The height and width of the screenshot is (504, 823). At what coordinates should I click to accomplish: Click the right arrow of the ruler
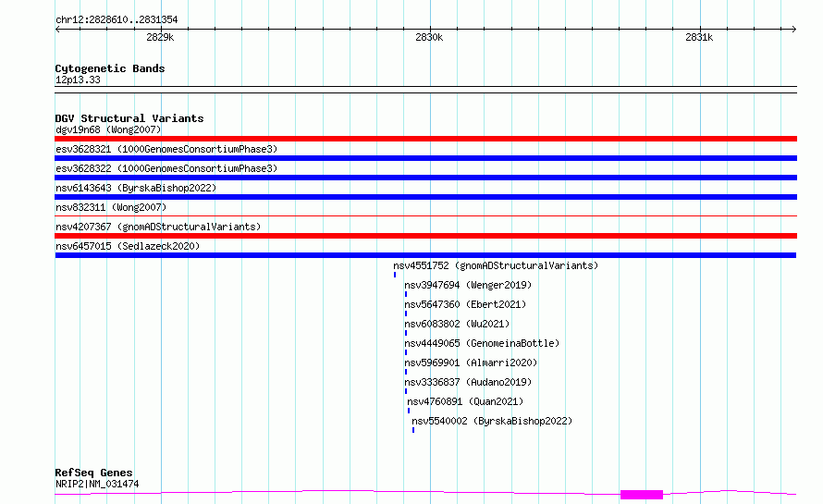pyautogui.click(x=793, y=30)
